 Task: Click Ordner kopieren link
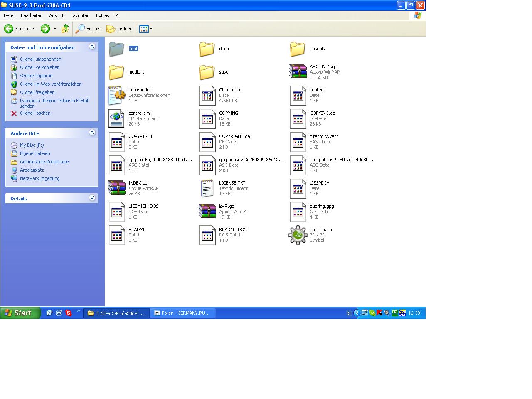click(36, 76)
